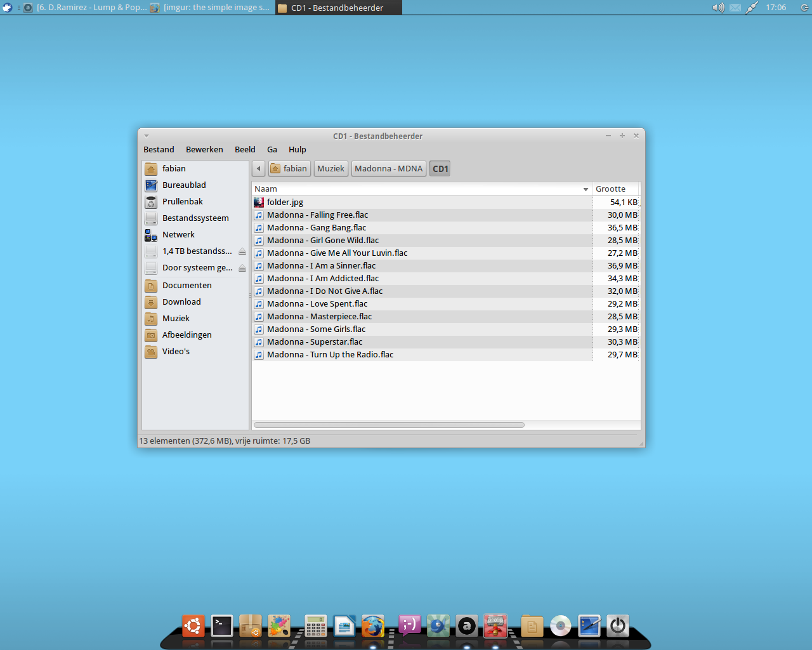Open the software package installer in dock
Viewport: 812px width, 650px height.
pos(251,627)
